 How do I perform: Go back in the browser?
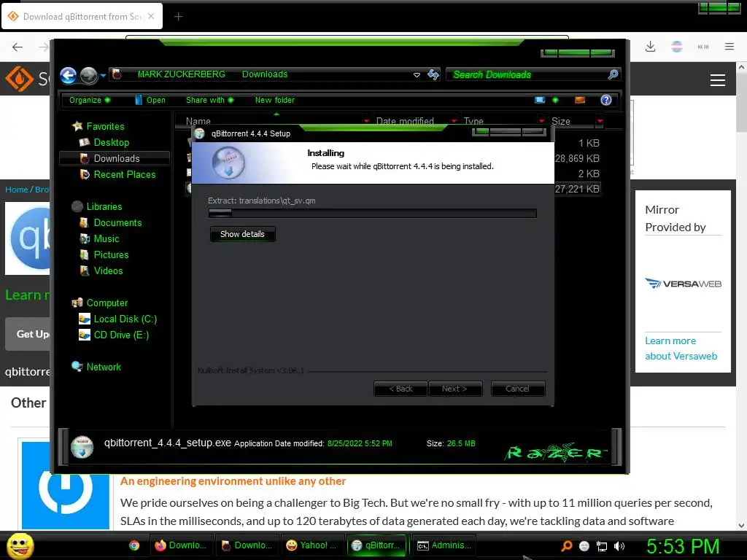click(18, 47)
